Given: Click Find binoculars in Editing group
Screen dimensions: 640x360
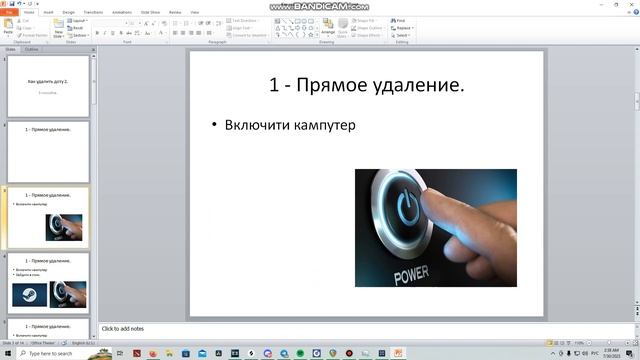Looking at the screenshot, I should click(x=398, y=20).
